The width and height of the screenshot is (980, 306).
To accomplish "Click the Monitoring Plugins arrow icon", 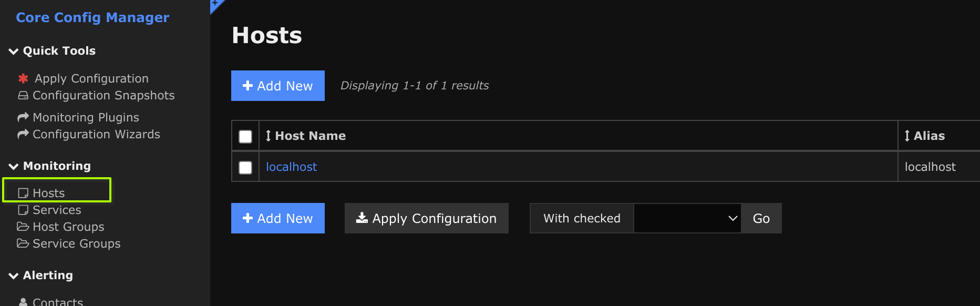I will coord(23,117).
